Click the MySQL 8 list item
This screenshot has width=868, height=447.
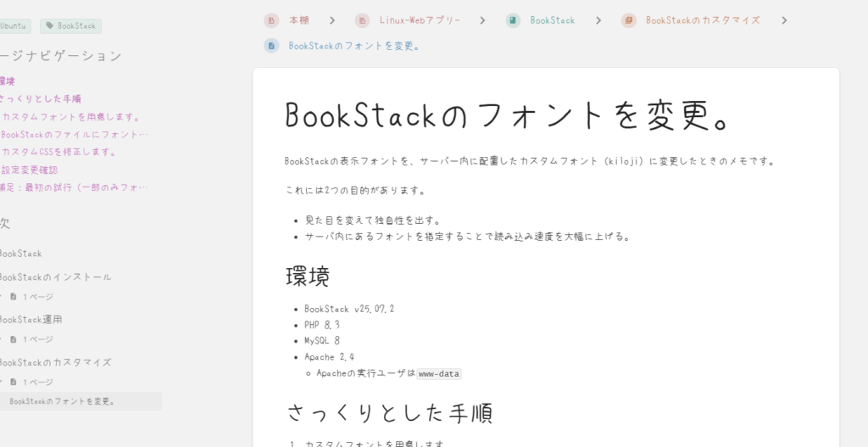[322, 341]
